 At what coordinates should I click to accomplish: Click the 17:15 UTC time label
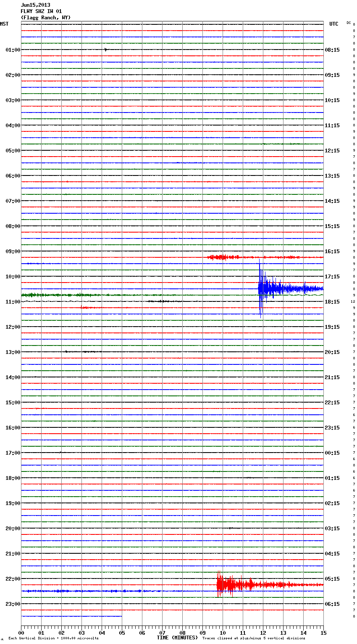point(332,277)
